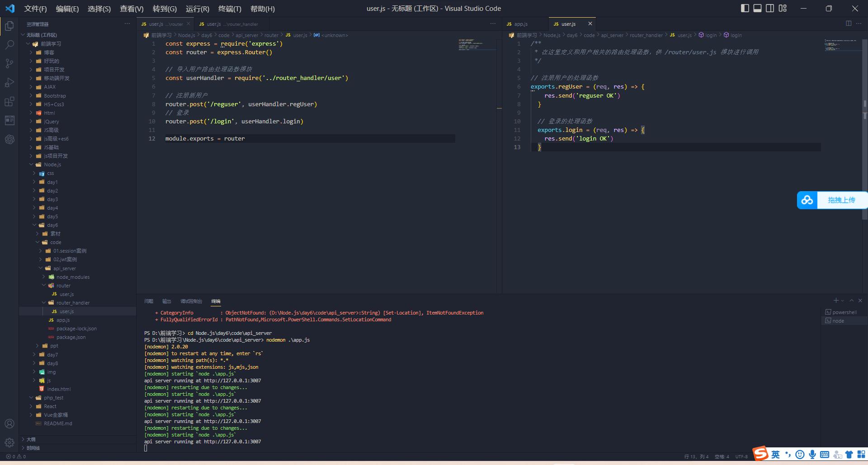Open the Manage gear icon
Screen dimensions: 868x465
pyautogui.click(x=9, y=442)
